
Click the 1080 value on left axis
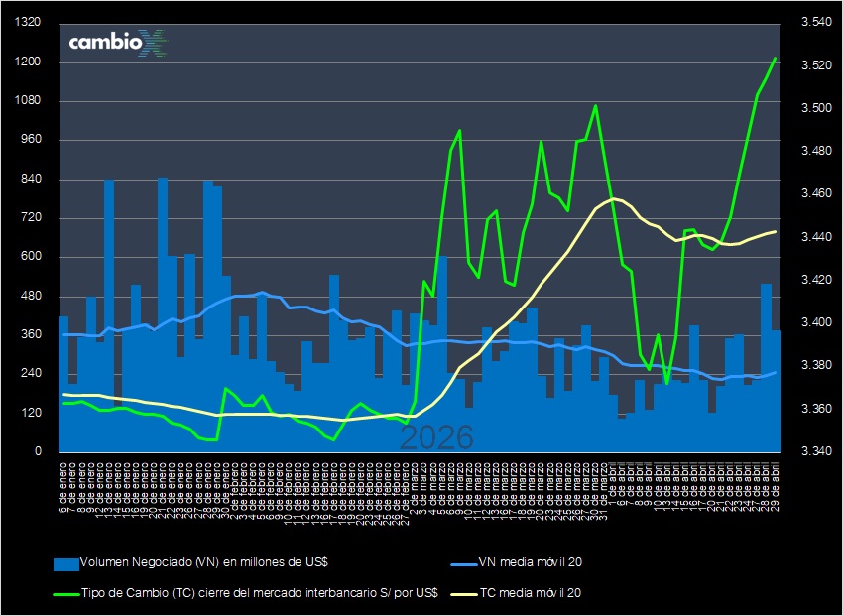pyautogui.click(x=29, y=101)
